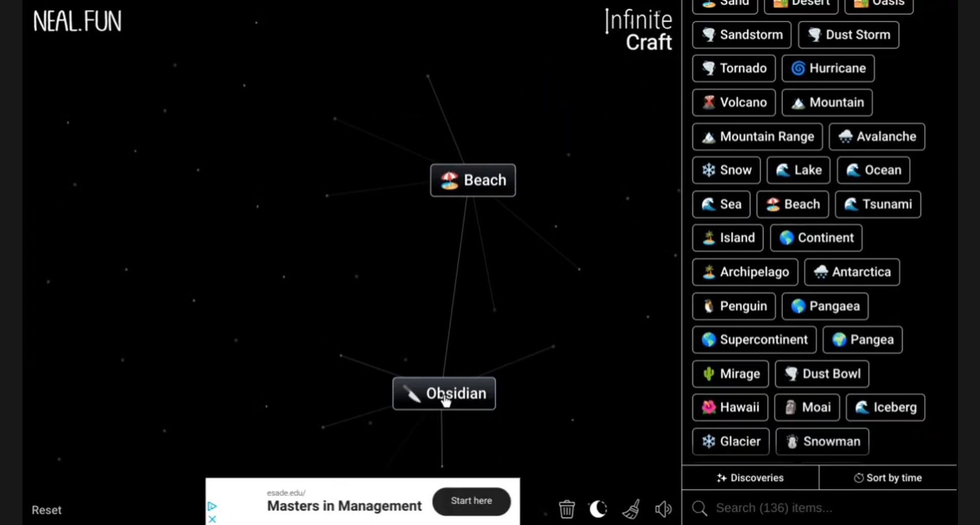
Task: Pick Sandstorm from sidebar
Action: coord(742,35)
